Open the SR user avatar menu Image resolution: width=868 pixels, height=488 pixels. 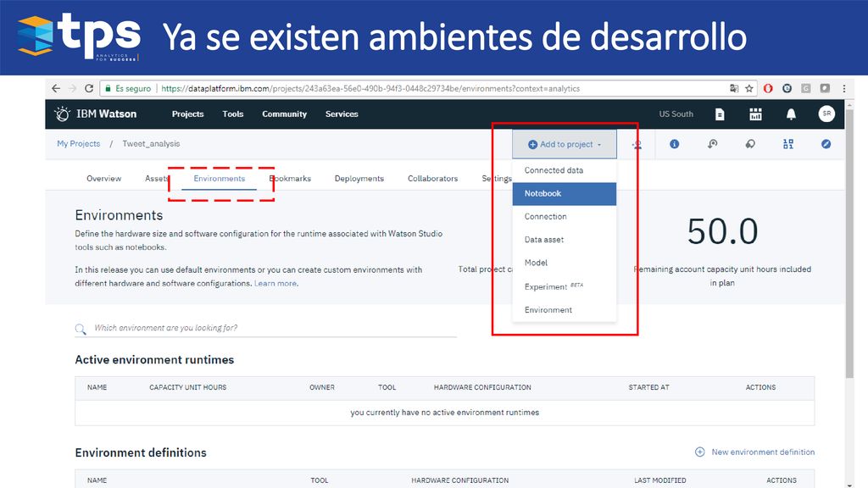(x=826, y=114)
